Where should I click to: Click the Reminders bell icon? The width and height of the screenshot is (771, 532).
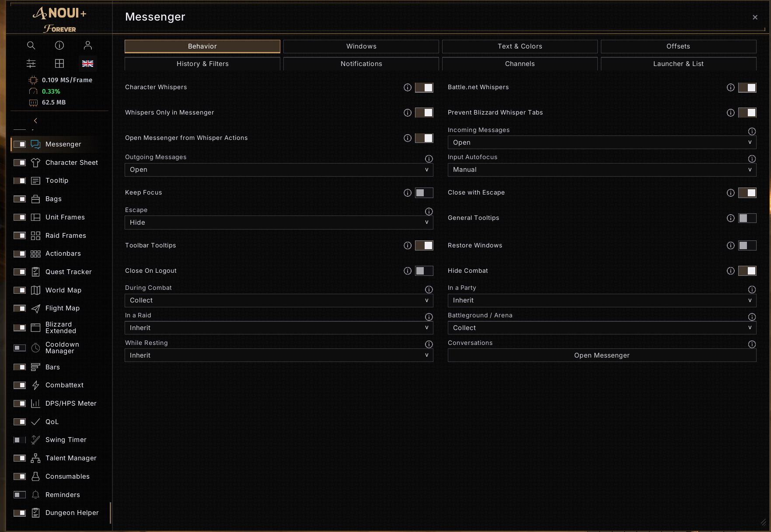36,495
